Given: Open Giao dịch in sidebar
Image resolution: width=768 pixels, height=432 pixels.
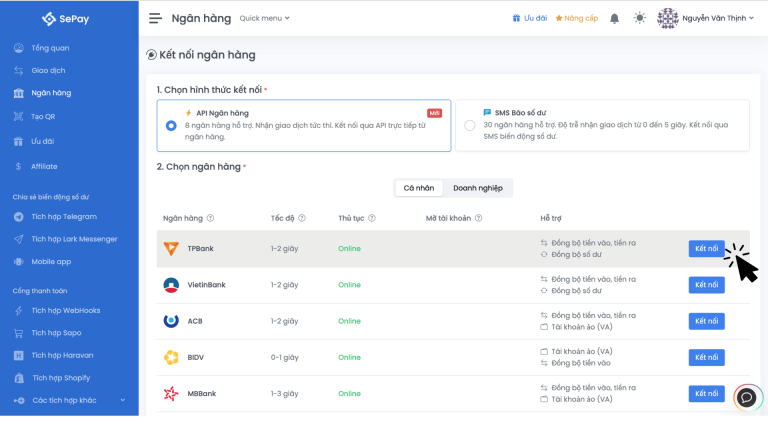Looking at the screenshot, I should click(x=48, y=71).
